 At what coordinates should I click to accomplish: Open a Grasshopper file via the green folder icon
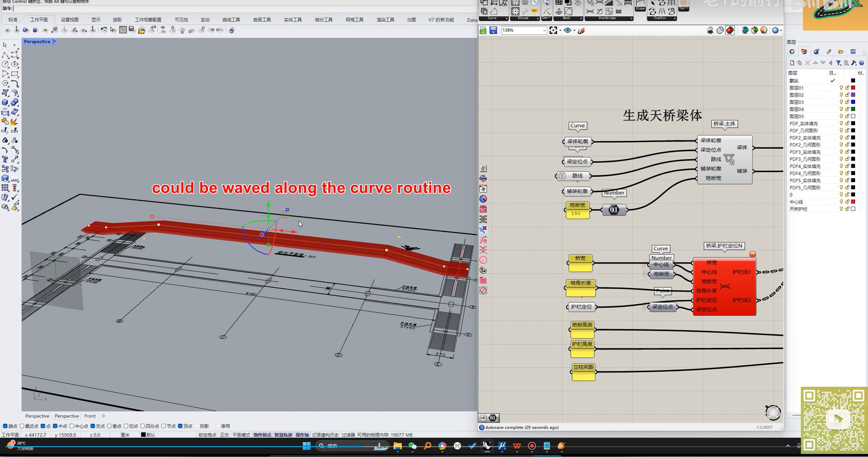pyautogui.click(x=483, y=30)
